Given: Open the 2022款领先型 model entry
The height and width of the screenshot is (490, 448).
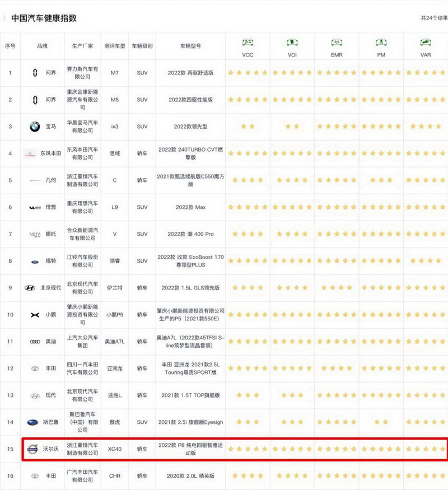Looking at the screenshot, I should click(x=190, y=127).
